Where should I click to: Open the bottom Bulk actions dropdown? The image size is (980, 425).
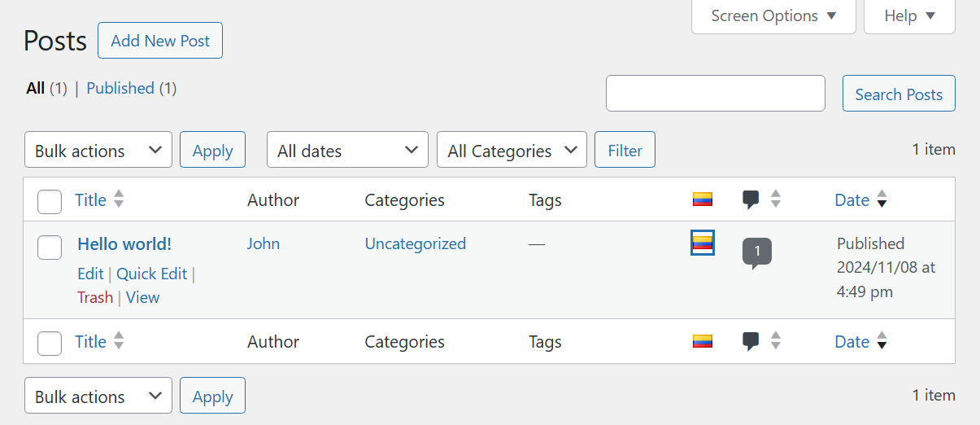pos(98,396)
